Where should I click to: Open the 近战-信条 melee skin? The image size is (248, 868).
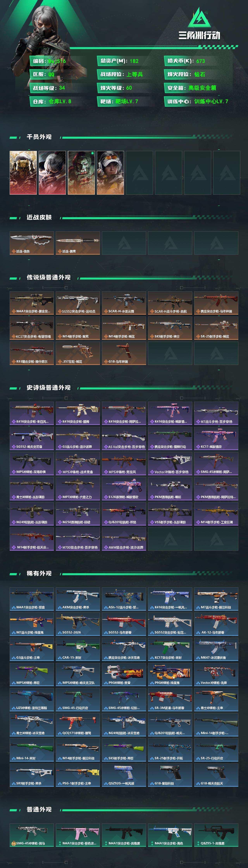(32, 243)
